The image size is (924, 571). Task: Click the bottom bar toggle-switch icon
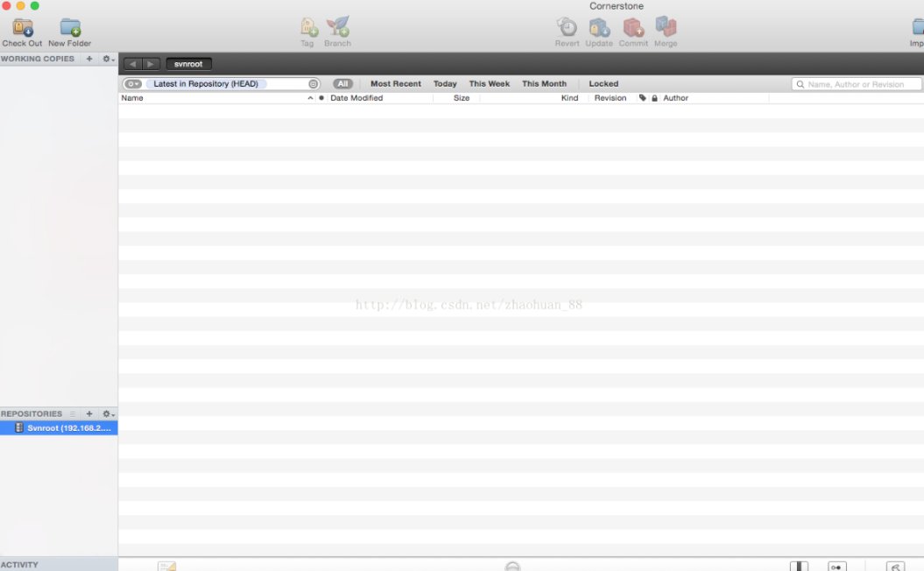click(x=836, y=566)
